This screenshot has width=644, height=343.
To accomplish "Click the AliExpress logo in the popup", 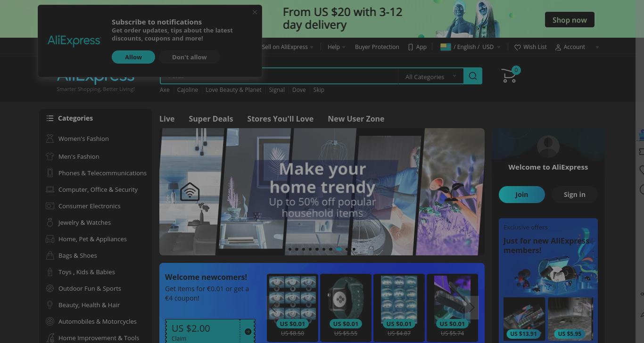I will tap(74, 41).
